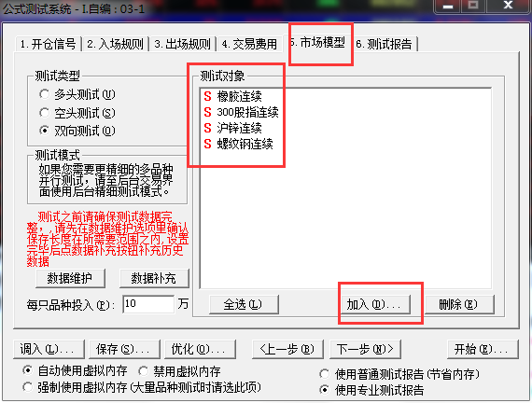Click the 删除(E) button
This screenshot has width=532, height=403.
click(x=459, y=304)
